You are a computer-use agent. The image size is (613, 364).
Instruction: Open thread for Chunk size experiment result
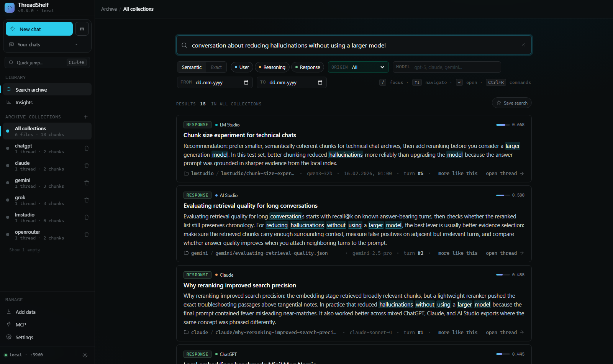505,174
